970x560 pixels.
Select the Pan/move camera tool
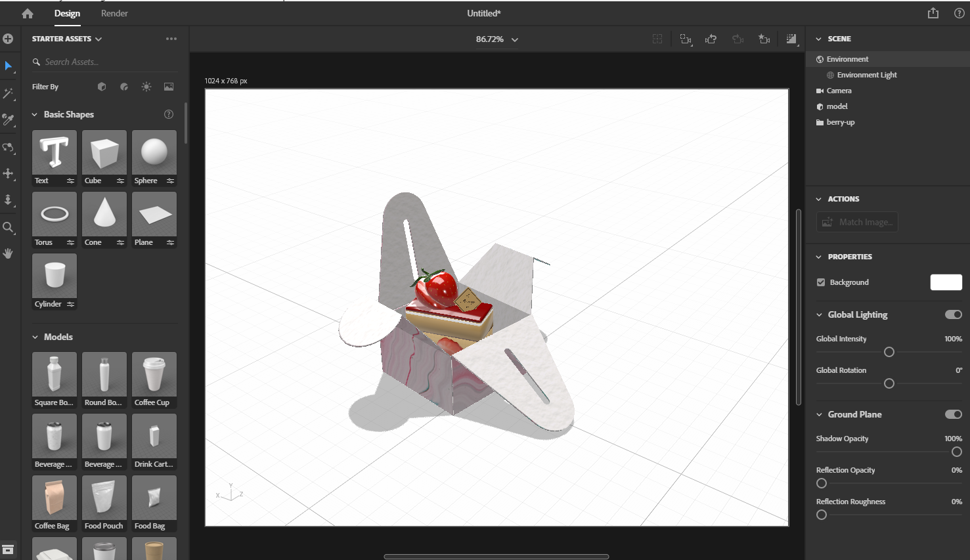point(9,173)
